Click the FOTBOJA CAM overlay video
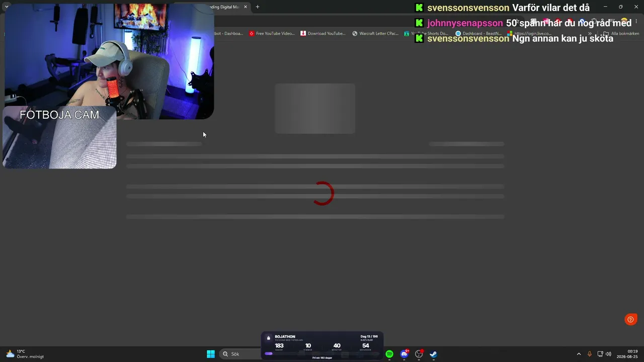Image resolution: width=644 pixels, height=362 pixels. point(59,137)
